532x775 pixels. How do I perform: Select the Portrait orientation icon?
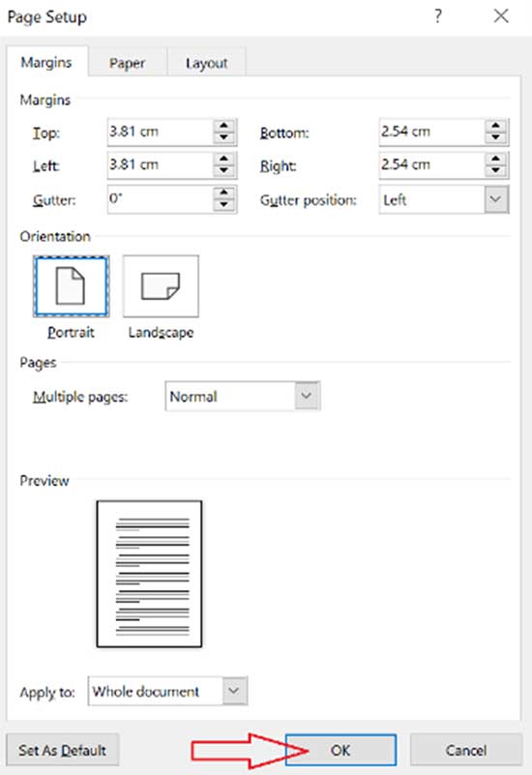(72, 286)
